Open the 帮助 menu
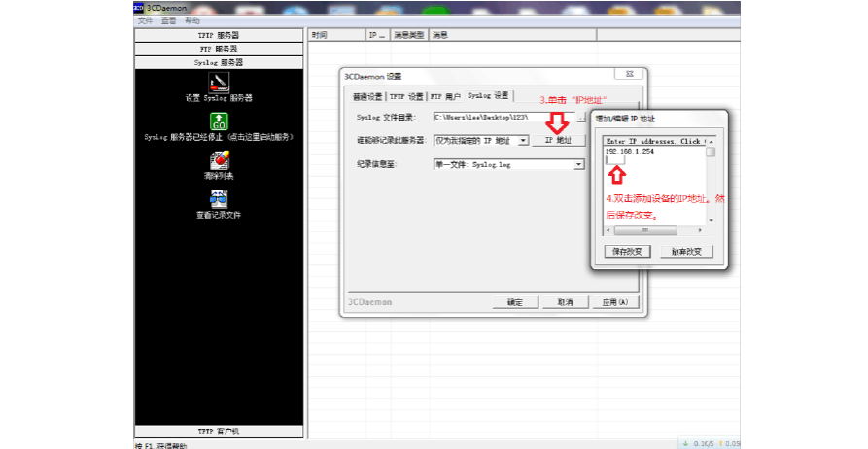This screenshot has width=868, height=449. pos(192,21)
